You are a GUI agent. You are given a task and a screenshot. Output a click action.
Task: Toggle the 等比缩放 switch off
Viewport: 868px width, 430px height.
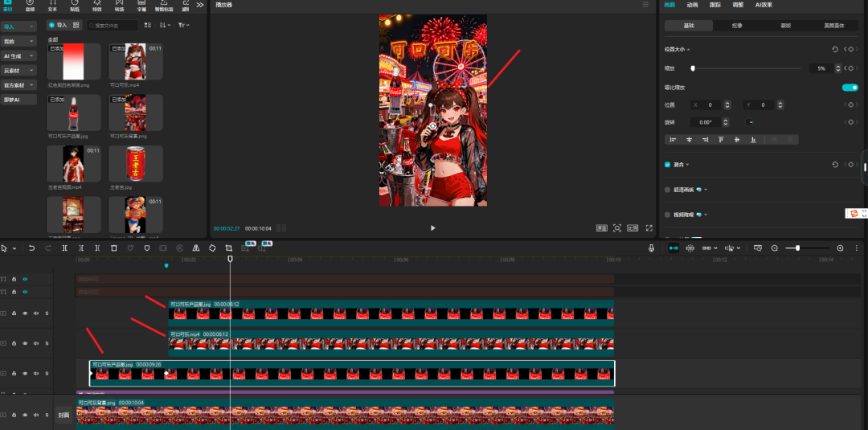pyautogui.click(x=850, y=88)
